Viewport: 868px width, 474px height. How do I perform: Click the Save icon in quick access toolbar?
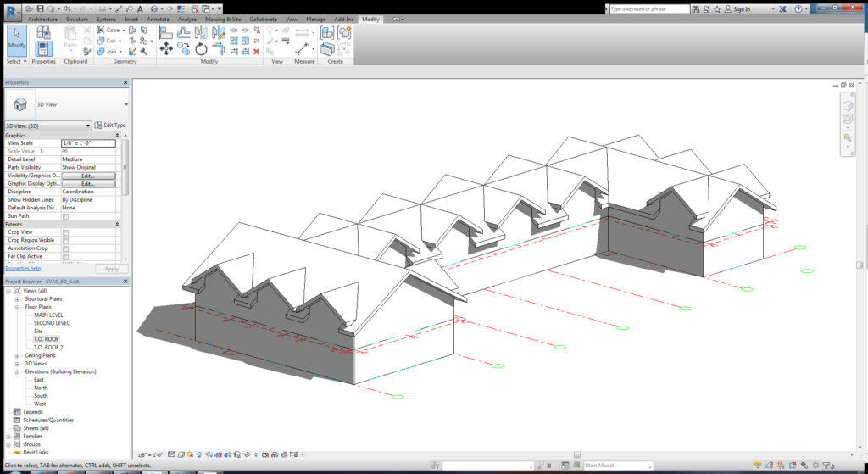coord(41,8)
